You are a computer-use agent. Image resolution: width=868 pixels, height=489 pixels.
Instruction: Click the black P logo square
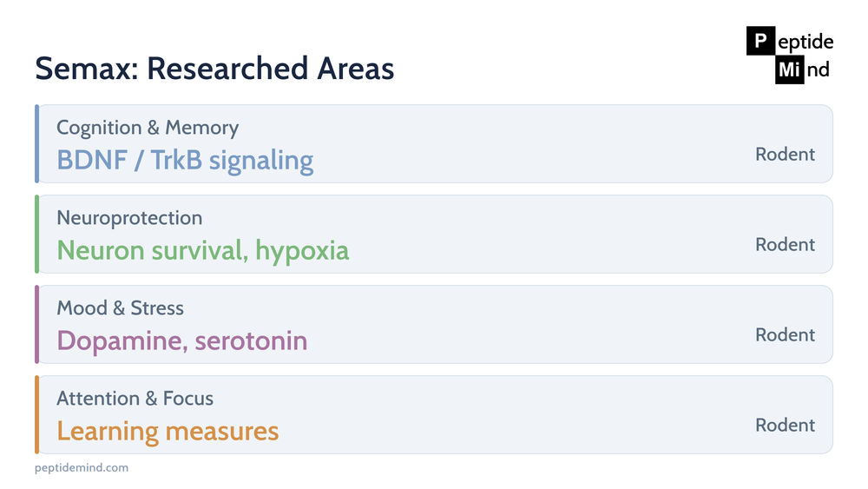click(760, 41)
